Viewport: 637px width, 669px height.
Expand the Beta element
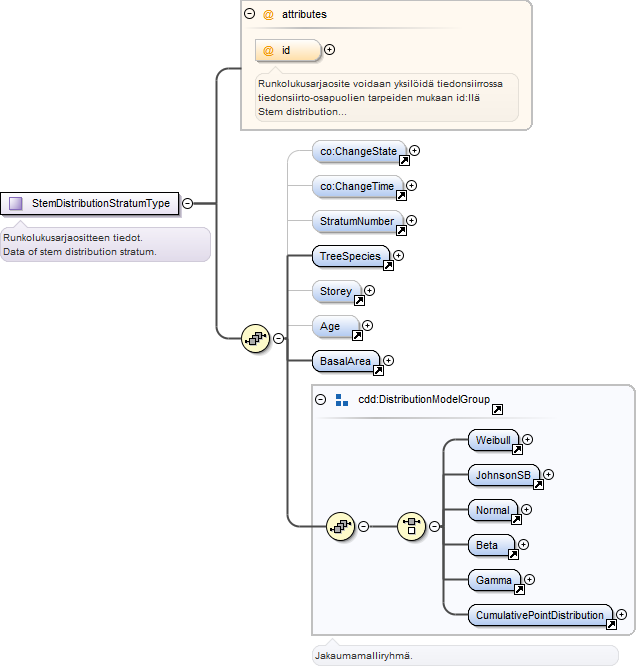click(x=524, y=544)
